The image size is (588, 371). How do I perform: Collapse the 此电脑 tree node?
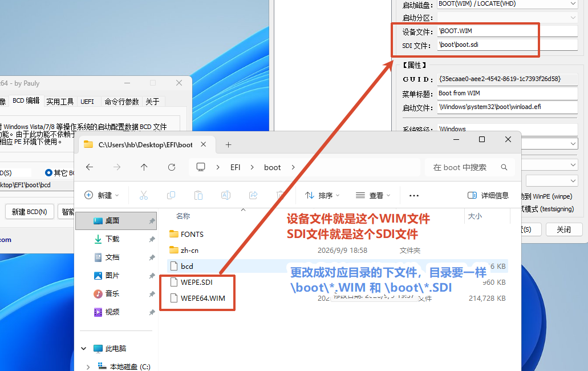click(84, 349)
